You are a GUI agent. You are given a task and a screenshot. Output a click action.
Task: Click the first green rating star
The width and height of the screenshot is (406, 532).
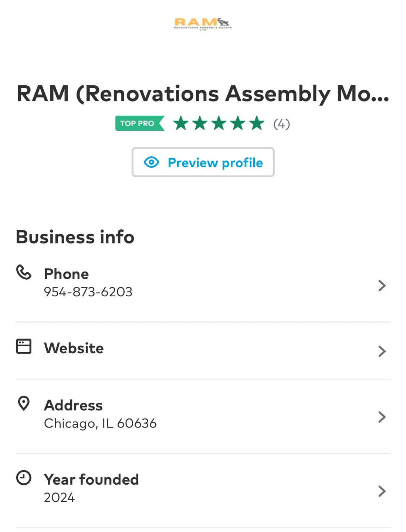pos(181,123)
